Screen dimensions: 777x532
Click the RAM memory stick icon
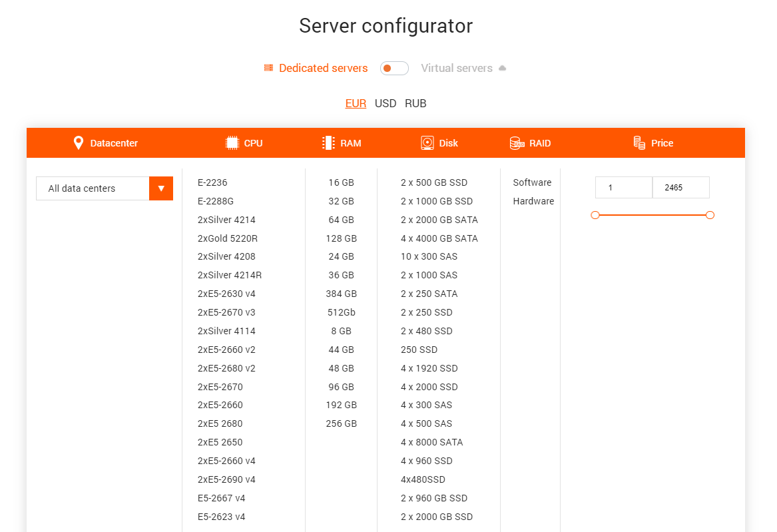click(328, 142)
